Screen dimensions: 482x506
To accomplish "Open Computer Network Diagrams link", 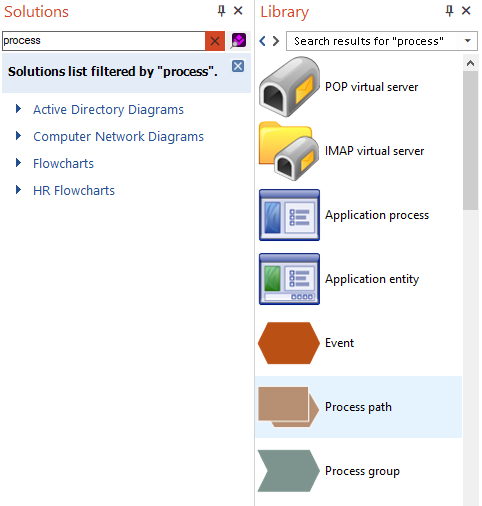I will [118, 137].
